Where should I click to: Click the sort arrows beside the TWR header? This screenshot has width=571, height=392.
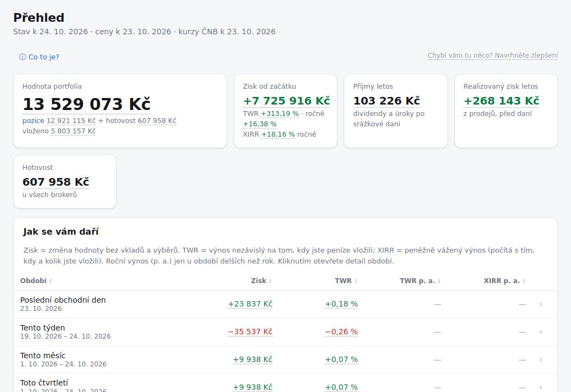[x=356, y=281]
